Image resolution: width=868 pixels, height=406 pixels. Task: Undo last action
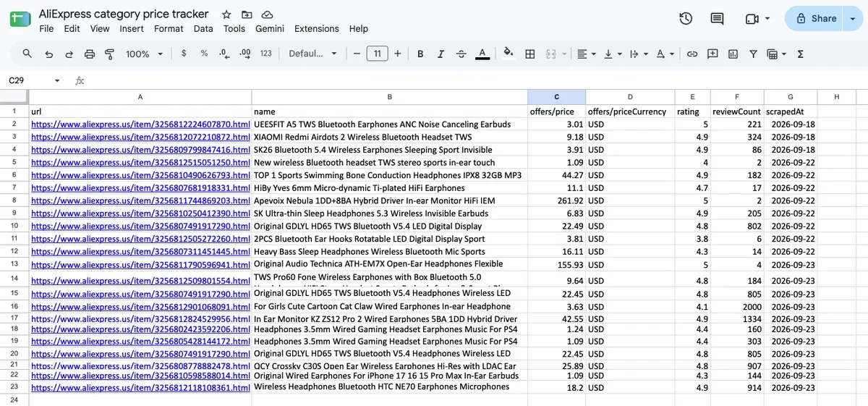coord(48,54)
